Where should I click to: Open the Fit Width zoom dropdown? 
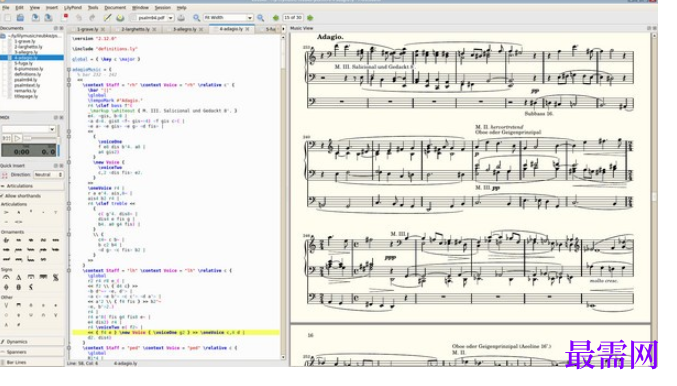coord(250,18)
